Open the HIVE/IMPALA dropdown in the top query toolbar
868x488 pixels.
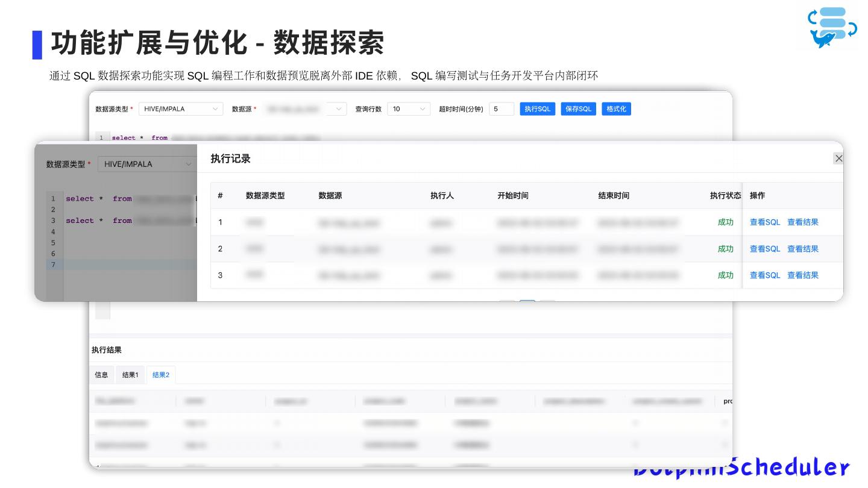(181, 109)
